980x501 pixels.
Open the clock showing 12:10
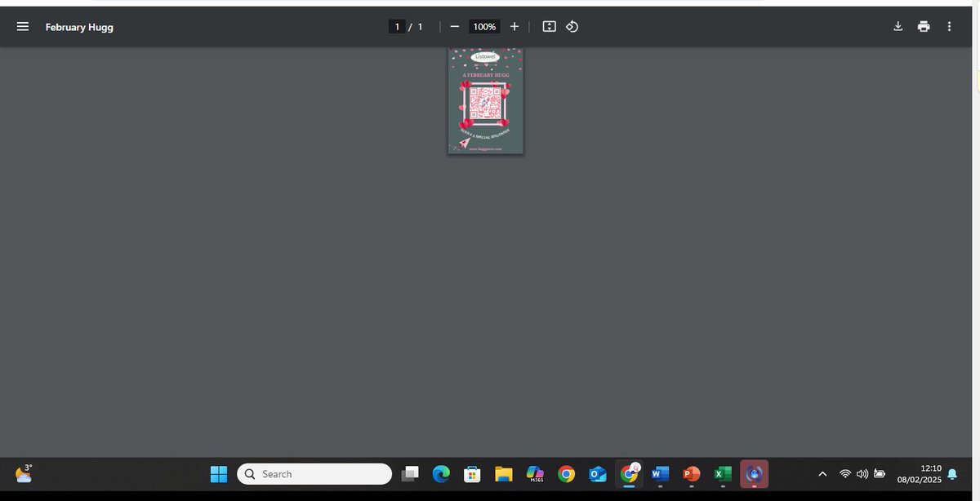pos(919,474)
